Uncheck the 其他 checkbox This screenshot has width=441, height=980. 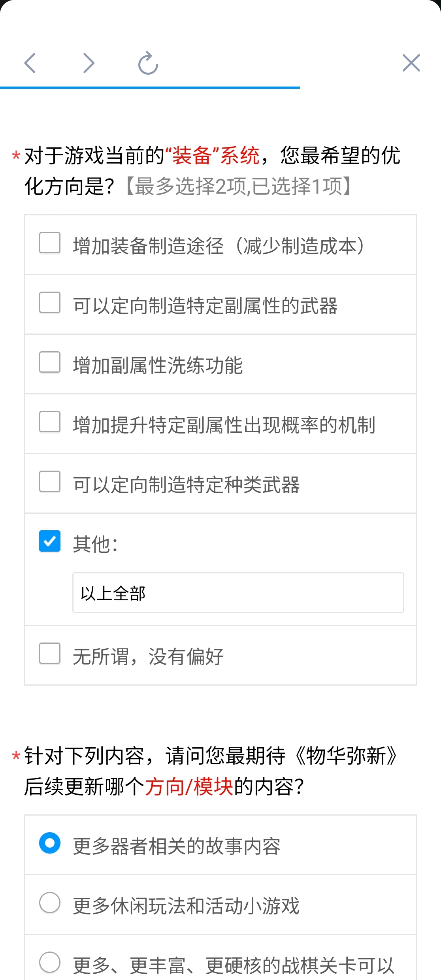(50, 541)
